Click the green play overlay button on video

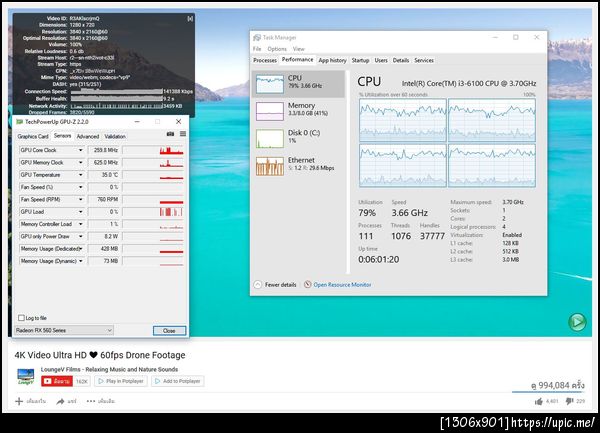[577, 322]
